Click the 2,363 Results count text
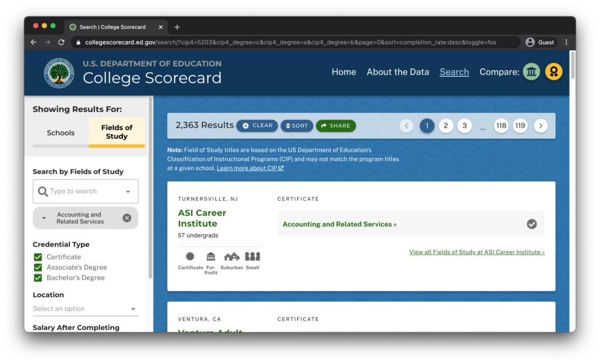Image resolution: width=600 pixels, height=364 pixels. coord(204,125)
